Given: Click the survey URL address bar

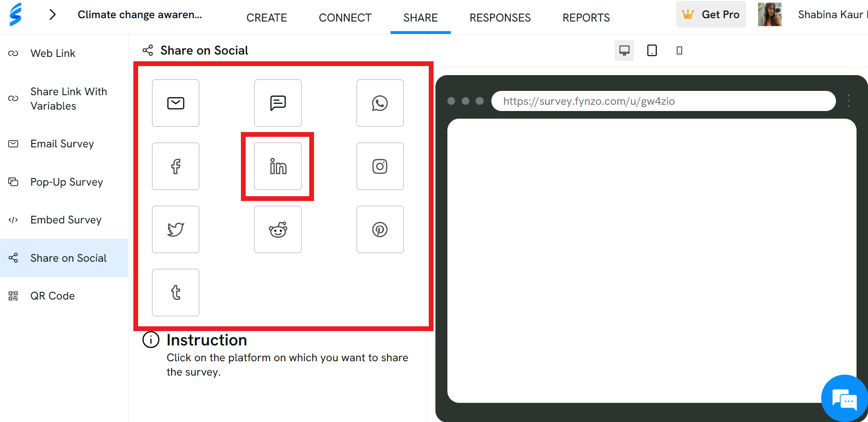Looking at the screenshot, I should click(x=663, y=101).
